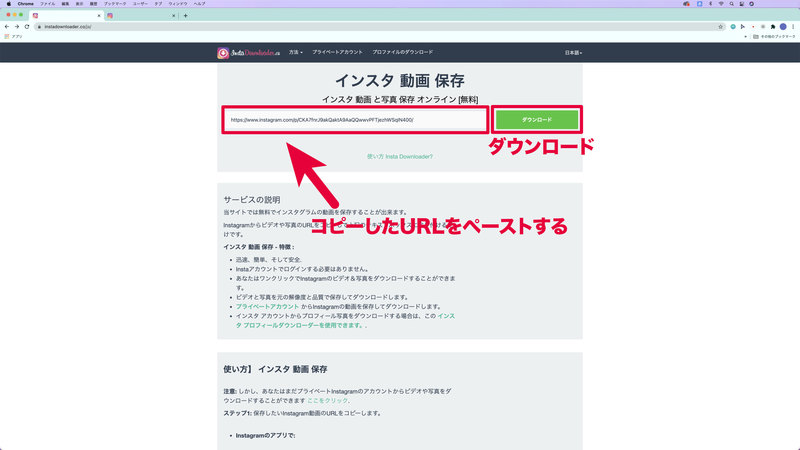The image size is (800, 450).
Task: Click the green プライベートアカウント link in feature list
Action: click(x=267, y=307)
